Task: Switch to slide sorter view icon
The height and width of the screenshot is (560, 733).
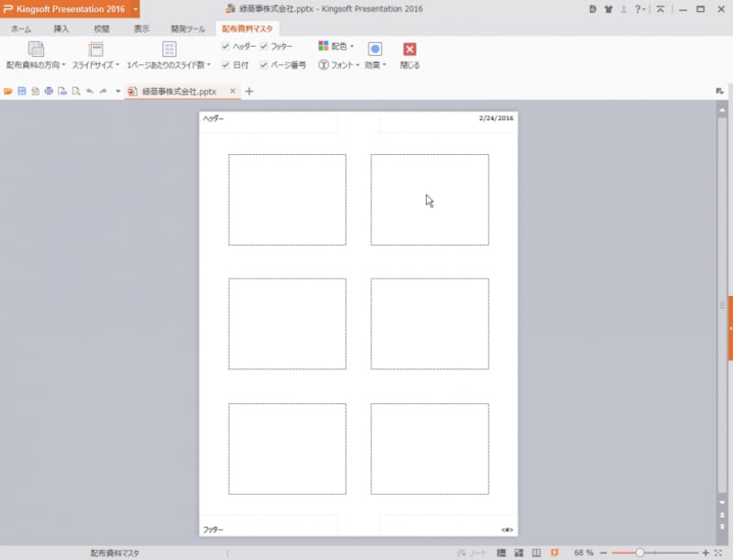Action: [x=519, y=553]
